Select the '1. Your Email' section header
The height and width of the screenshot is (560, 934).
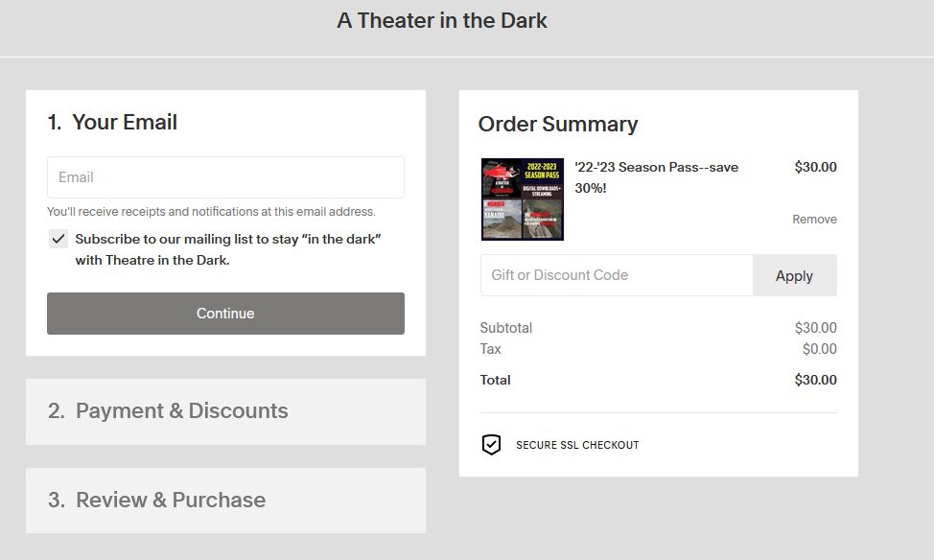[117, 122]
